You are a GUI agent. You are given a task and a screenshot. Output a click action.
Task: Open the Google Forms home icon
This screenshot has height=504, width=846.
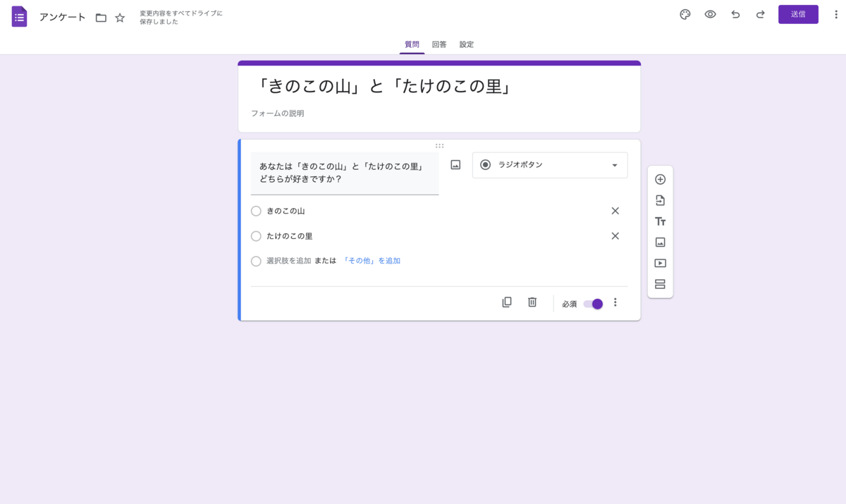click(x=19, y=17)
